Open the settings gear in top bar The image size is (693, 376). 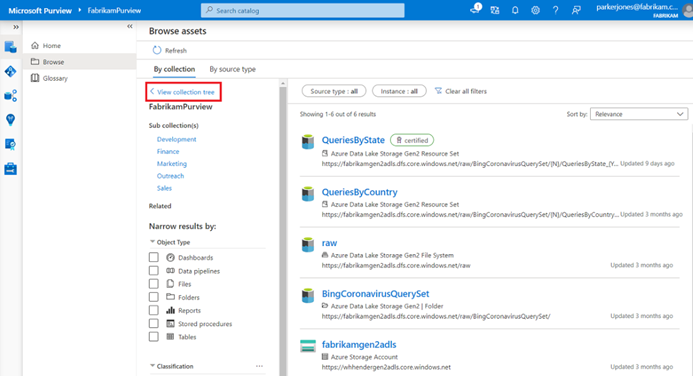(x=535, y=10)
